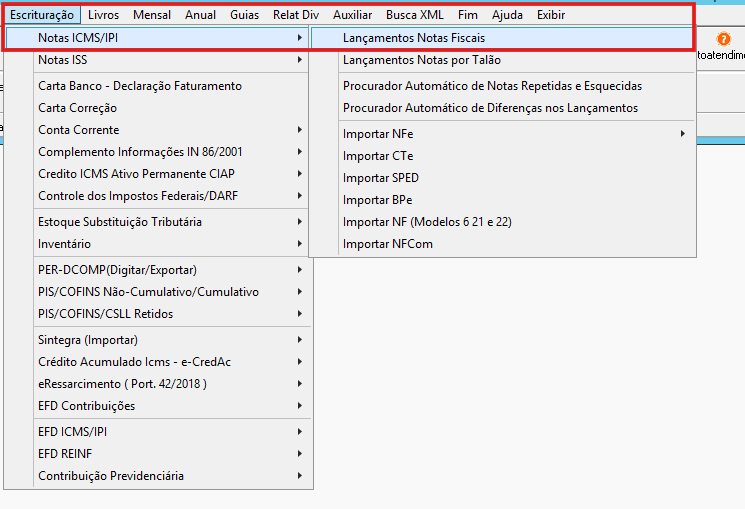Image resolution: width=745 pixels, height=509 pixels.
Task: Open the Exibir menu
Action: click(x=551, y=15)
